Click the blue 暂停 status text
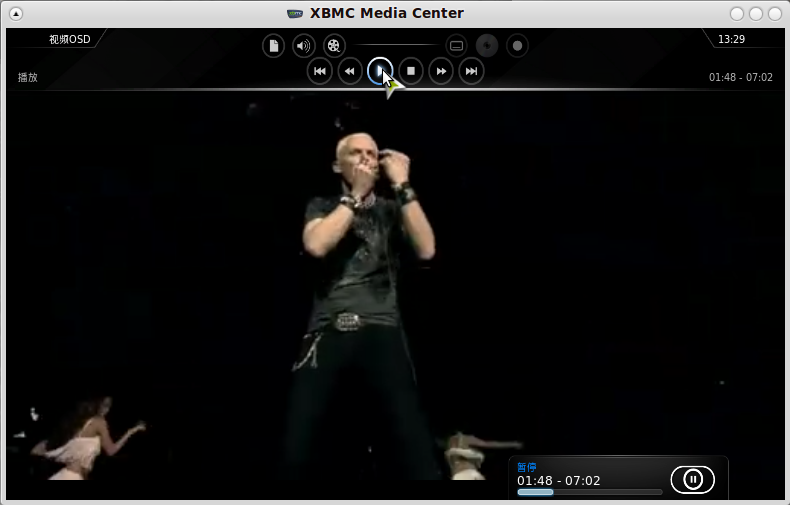 point(526,467)
